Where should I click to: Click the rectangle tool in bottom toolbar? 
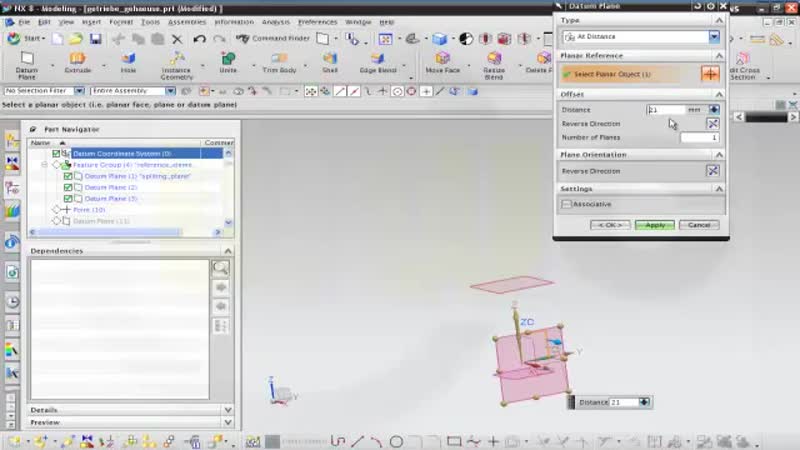(454, 441)
